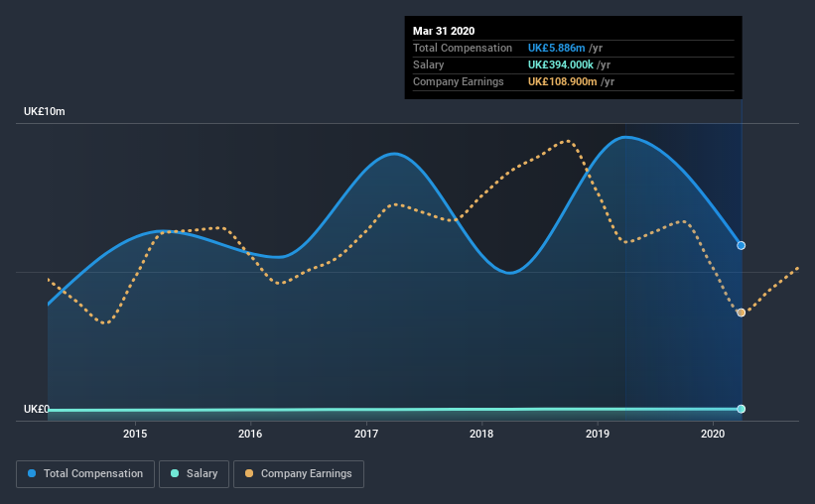This screenshot has width=815, height=504.
Task: Click the UK£108.900m company earnings value
Action: point(563,81)
